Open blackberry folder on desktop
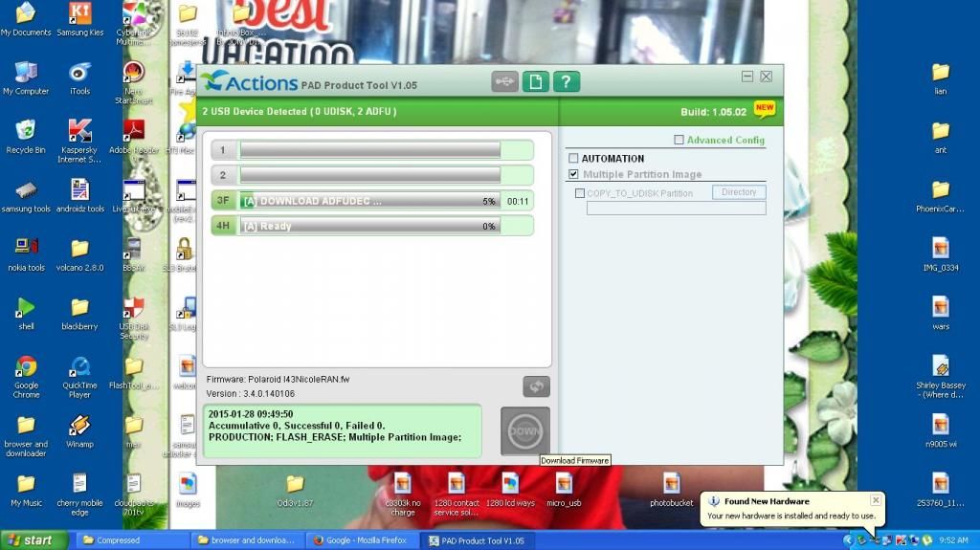Image resolution: width=980 pixels, height=550 pixels. [x=79, y=314]
